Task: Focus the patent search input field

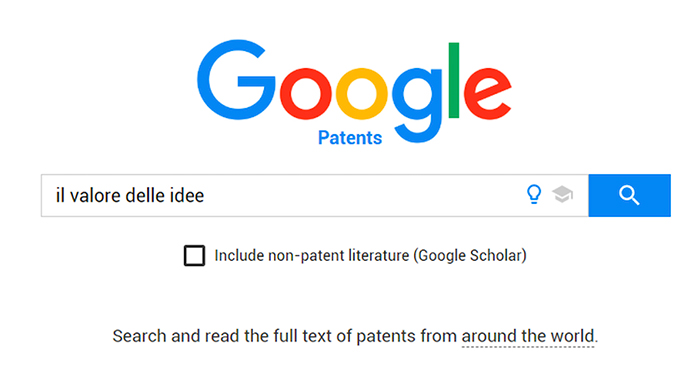Action: tap(315, 196)
